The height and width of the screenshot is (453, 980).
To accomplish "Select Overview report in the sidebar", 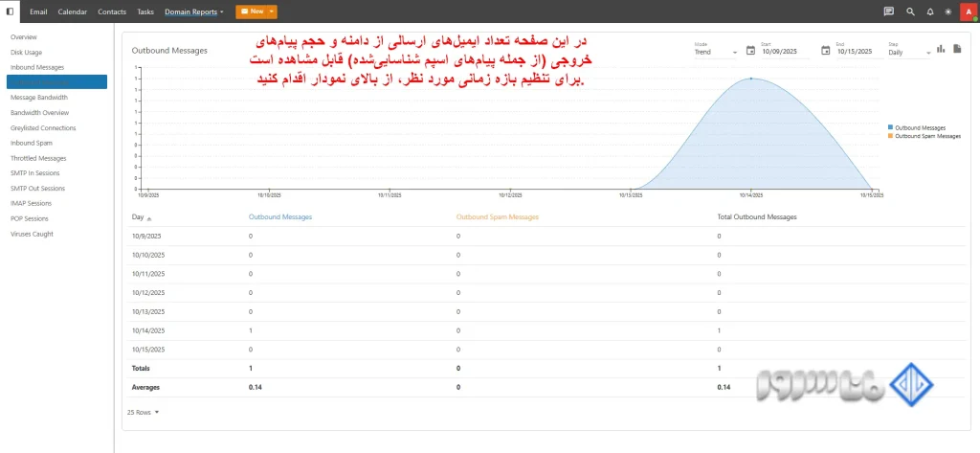I will [x=24, y=37].
